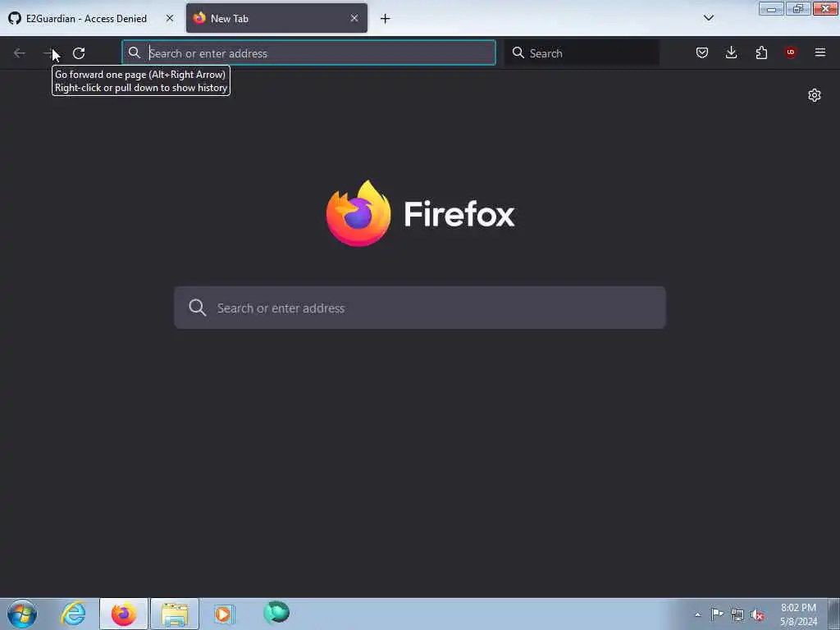Restore down the Firefox window
Image resolution: width=840 pixels, height=630 pixels.
798,8
